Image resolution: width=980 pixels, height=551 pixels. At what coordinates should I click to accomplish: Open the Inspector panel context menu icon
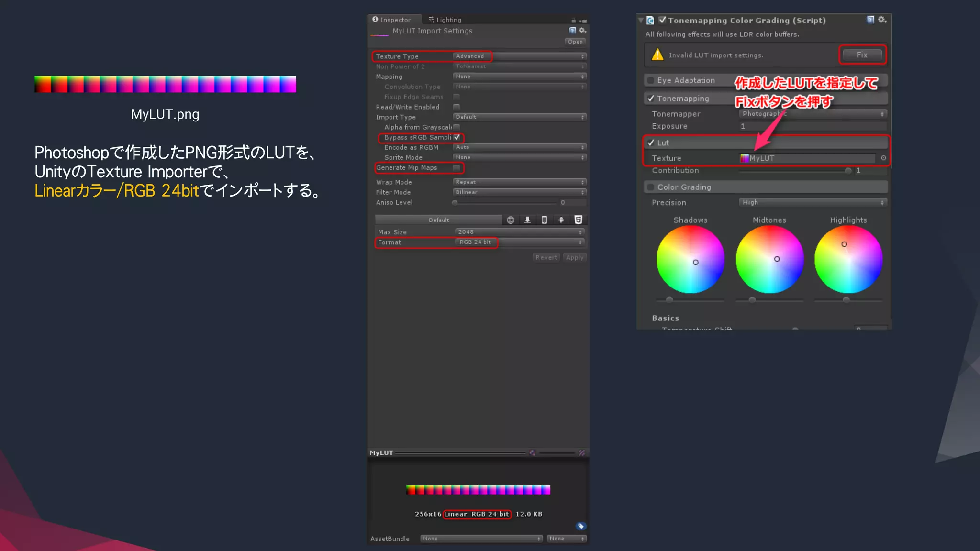pyautogui.click(x=583, y=21)
